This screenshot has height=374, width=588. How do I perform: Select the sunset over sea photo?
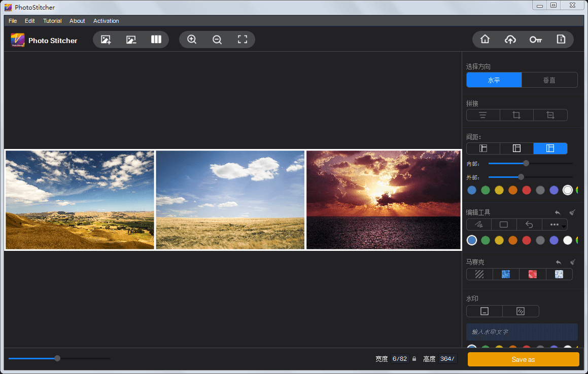383,200
